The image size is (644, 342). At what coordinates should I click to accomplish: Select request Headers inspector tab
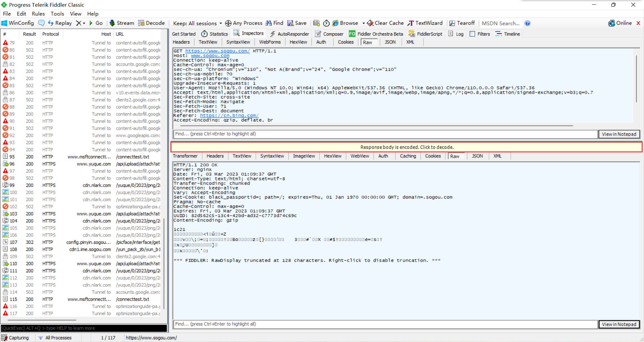tap(181, 42)
